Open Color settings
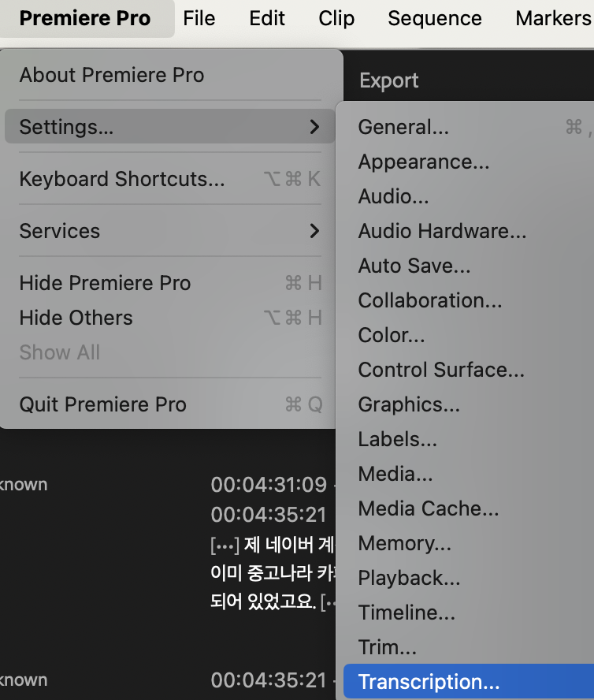The width and height of the screenshot is (594, 700). click(469, 335)
